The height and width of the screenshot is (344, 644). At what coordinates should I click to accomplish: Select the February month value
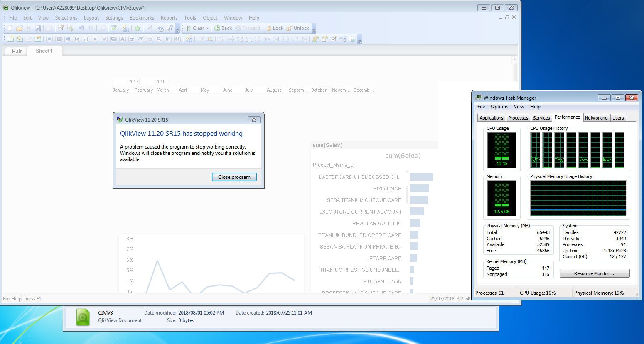coord(144,90)
